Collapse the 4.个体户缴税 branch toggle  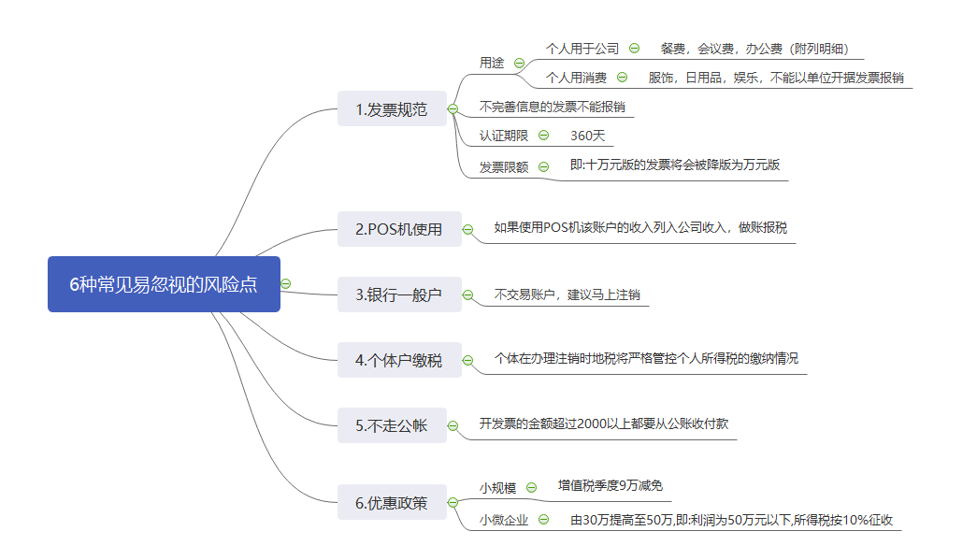point(468,361)
